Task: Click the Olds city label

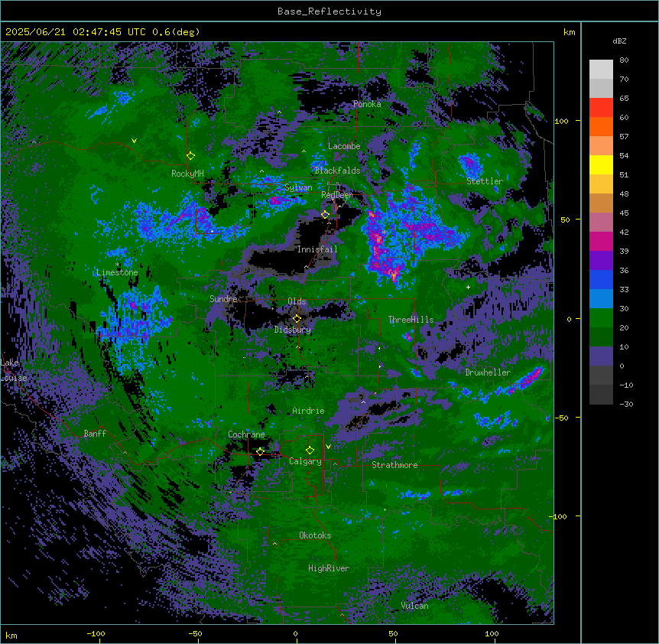Action: pyautogui.click(x=297, y=301)
